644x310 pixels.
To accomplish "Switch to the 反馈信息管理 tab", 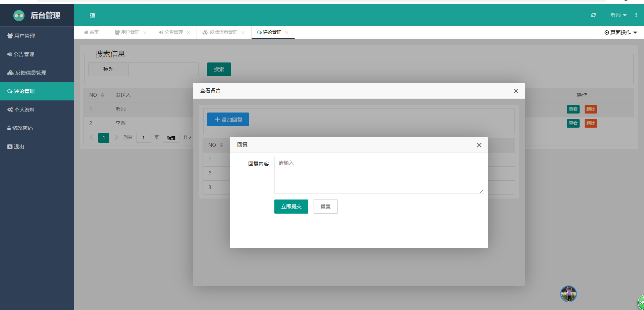I will click(220, 33).
